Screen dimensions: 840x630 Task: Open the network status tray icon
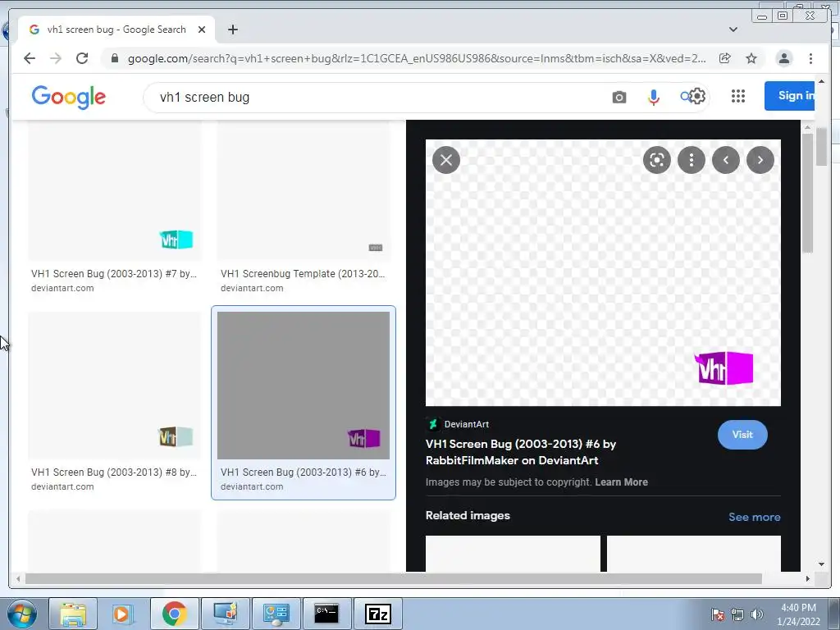(x=737, y=614)
